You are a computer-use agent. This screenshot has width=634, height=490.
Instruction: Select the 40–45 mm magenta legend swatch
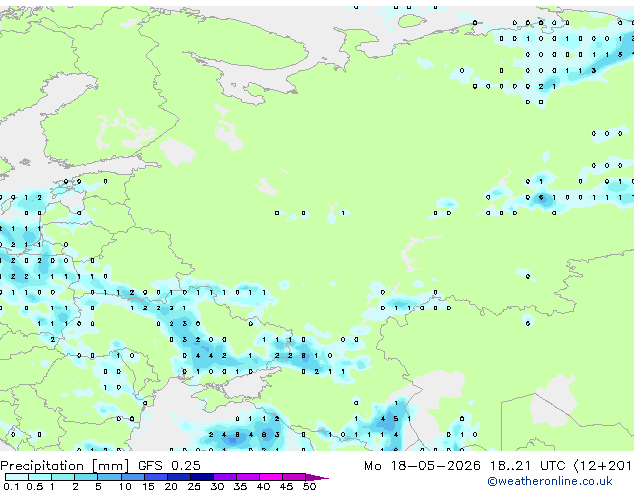click(x=271, y=477)
